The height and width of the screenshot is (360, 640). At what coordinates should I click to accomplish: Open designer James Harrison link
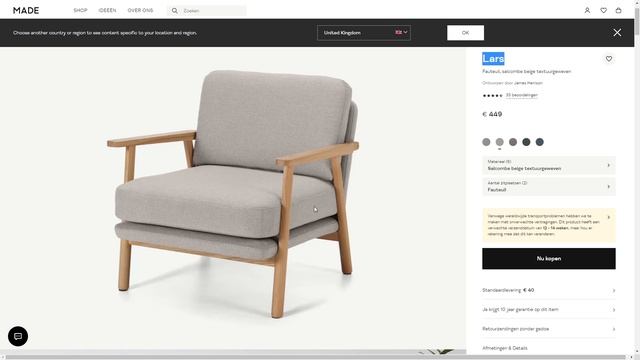pyautogui.click(x=528, y=83)
